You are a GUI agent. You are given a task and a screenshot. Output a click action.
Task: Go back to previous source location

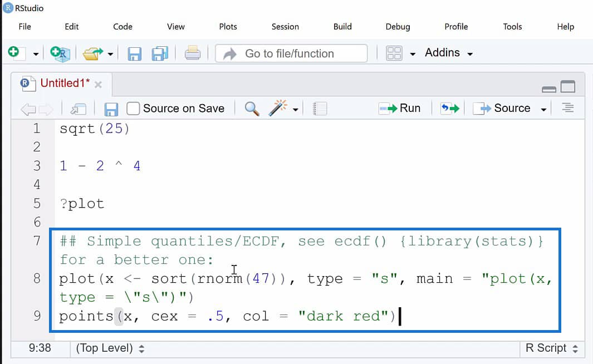(x=28, y=110)
